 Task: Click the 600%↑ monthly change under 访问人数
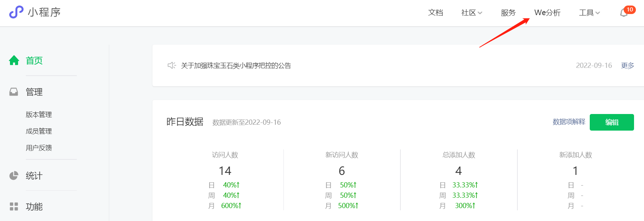[x=231, y=206]
